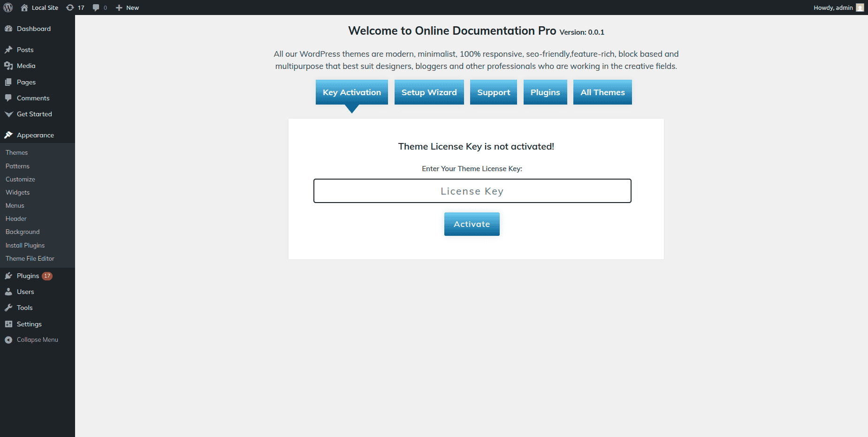Viewport: 868px width, 437px height.
Task: Open the Customize submenu item
Action: 20,179
